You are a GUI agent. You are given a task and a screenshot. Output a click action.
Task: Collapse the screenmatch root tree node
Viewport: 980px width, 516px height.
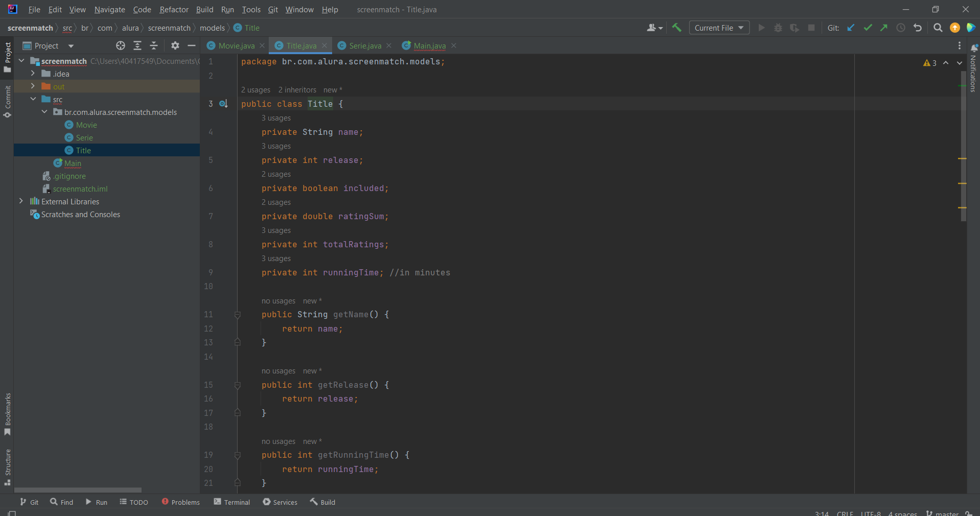click(21, 61)
